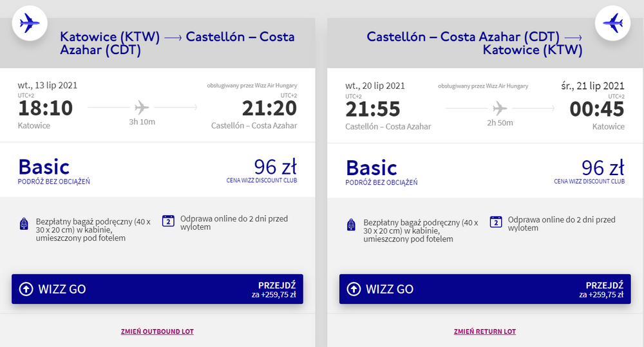Upgrade outbound flight via PRZEJDŹ za +259,75 zł
This screenshot has height=347, width=644.
(276, 289)
